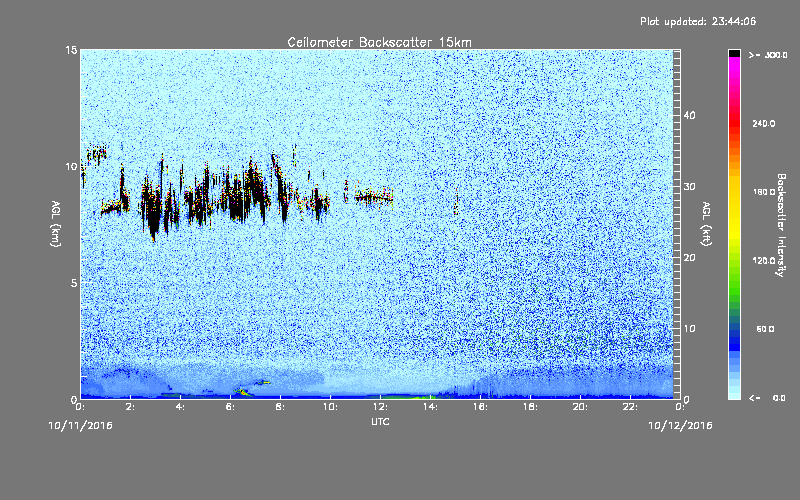The height and width of the screenshot is (500, 800).
Task: Click the UTC x-axis label
Action: [380, 421]
